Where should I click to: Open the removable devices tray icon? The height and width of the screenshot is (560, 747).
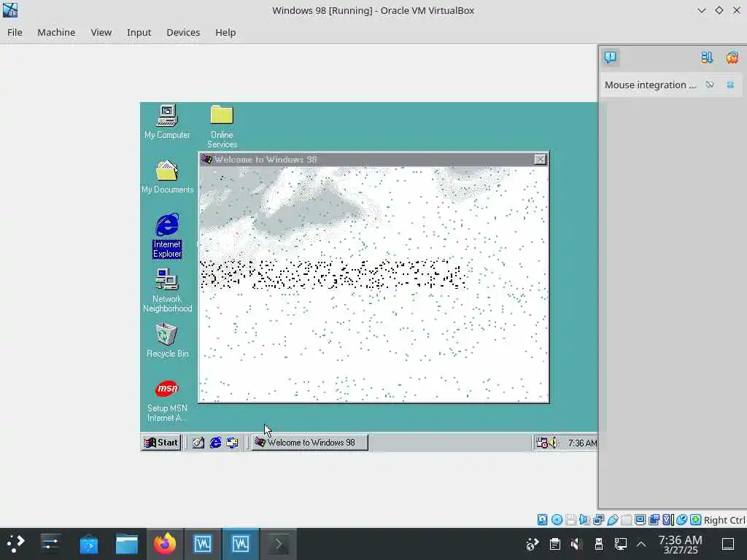pyautogui.click(x=599, y=544)
